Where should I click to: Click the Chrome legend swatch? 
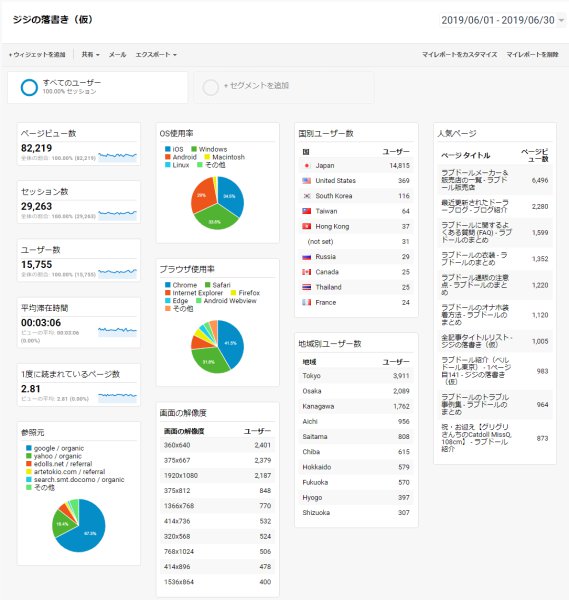click(x=167, y=285)
